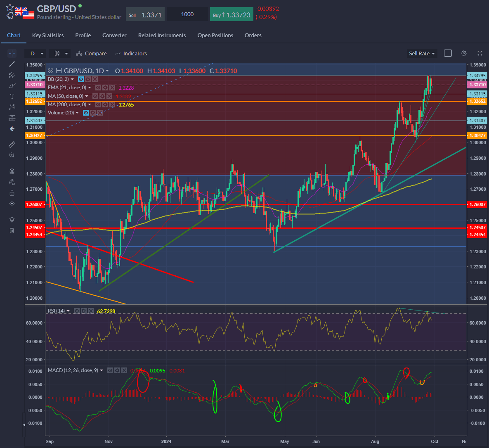Select the text annotation tool
Image resolution: width=489 pixels, height=448 pixels.
(12, 96)
